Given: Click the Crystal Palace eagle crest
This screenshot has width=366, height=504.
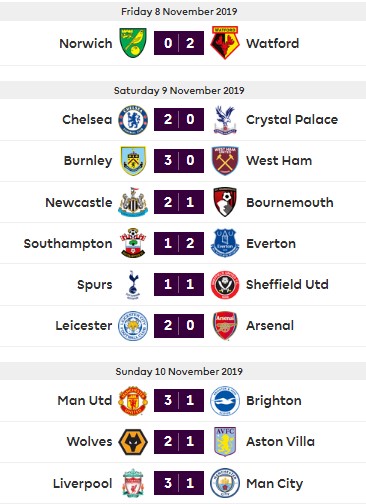Looking at the screenshot, I should [225, 120].
